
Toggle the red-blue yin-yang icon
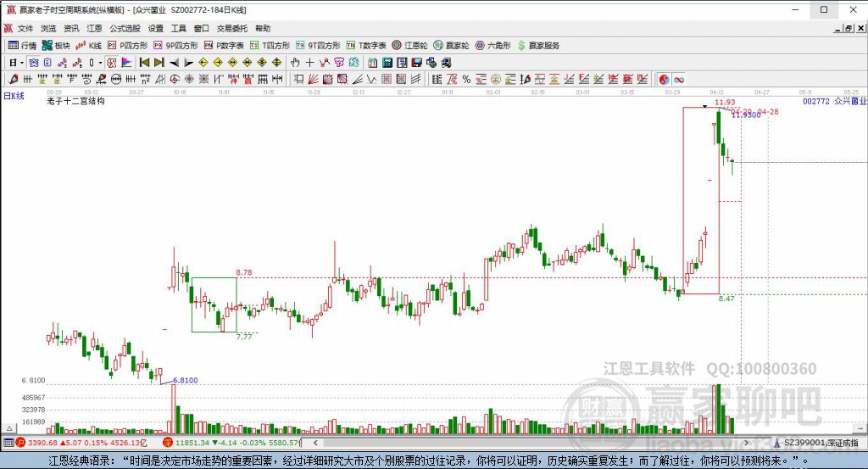tap(665, 80)
